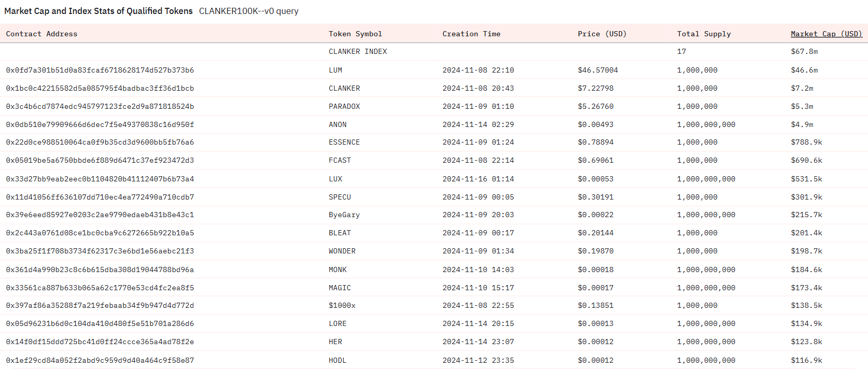The image size is (868, 369).
Task: Click the PARADOX price value $5.26760
Action: point(595,106)
